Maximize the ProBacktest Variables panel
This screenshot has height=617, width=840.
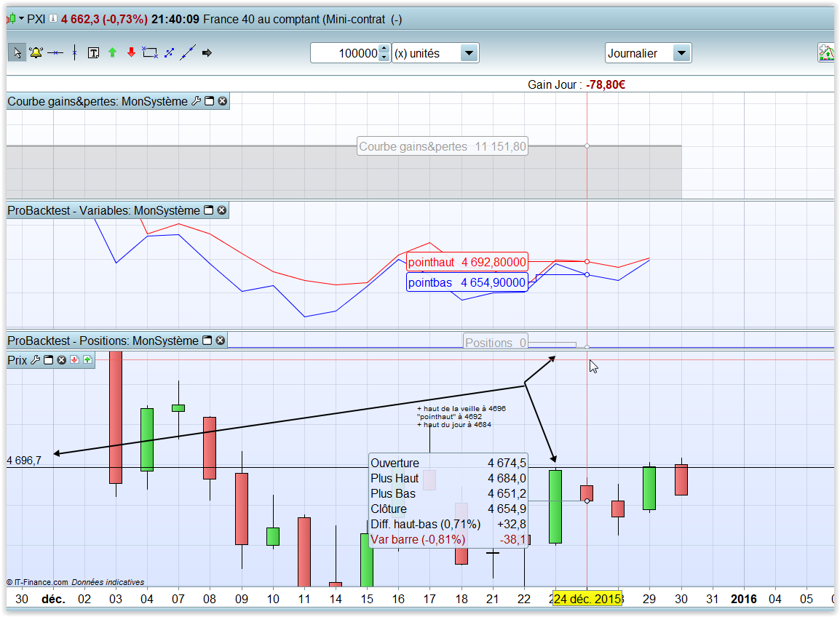coord(209,210)
